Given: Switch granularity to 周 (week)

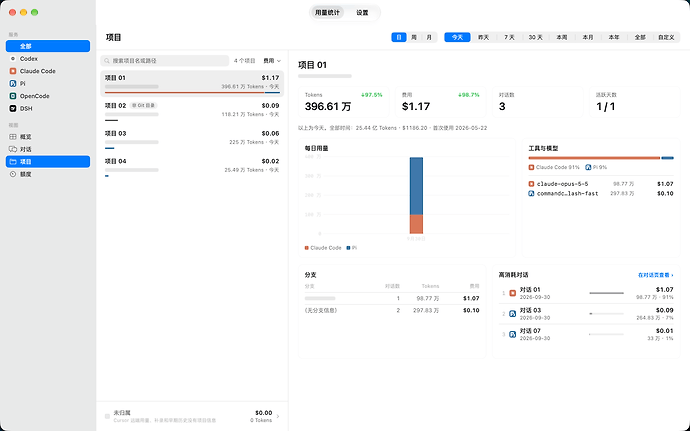Looking at the screenshot, I should 414,37.
